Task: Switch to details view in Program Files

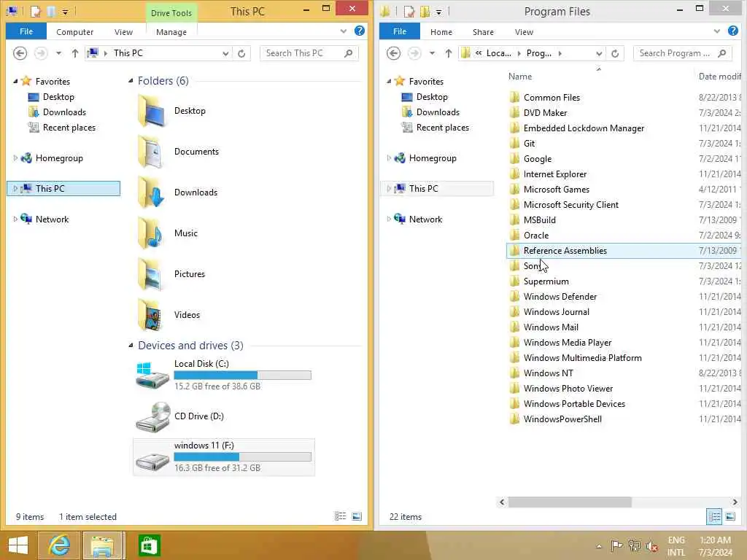Action: click(x=714, y=517)
